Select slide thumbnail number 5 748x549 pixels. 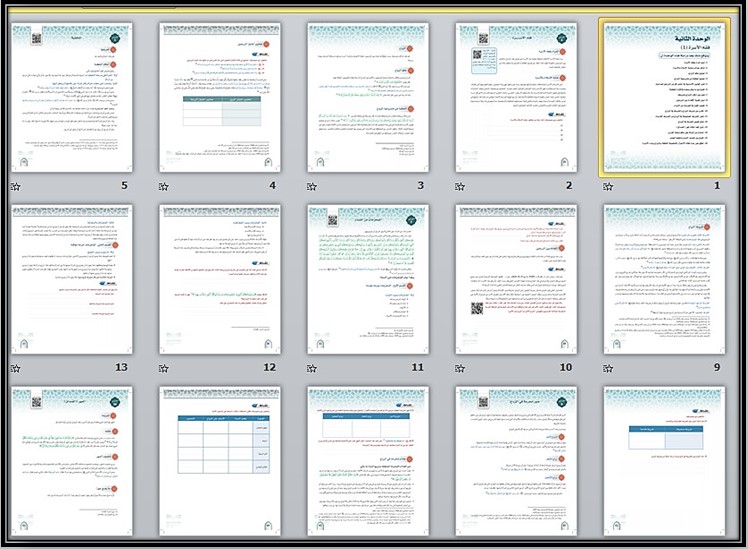[72, 98]
